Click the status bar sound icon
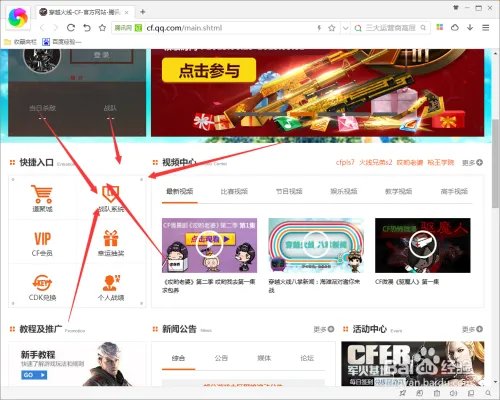Viewport: 500px width, 400px height. point(453,393)
